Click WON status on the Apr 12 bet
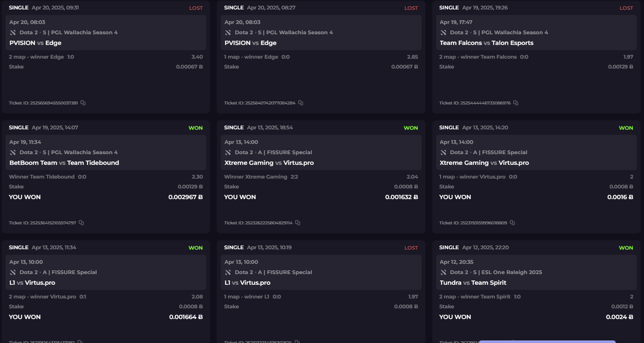This screenshot has height=343, width=644. [x=626, y=248]
